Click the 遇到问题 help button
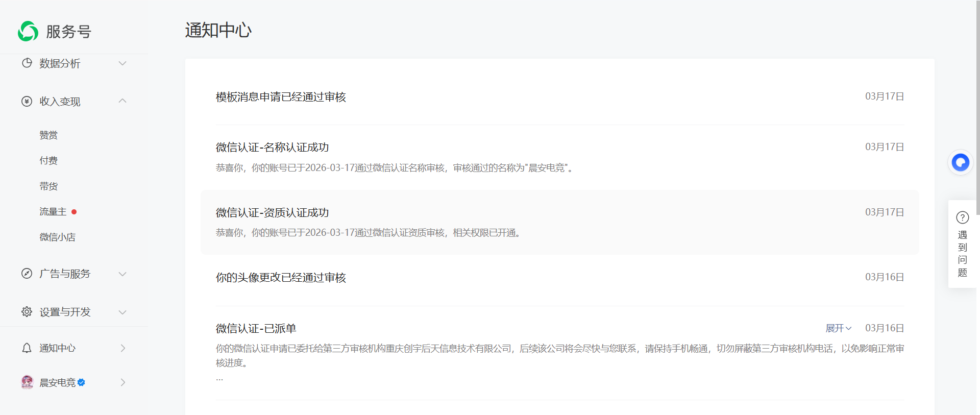980x415 pixels. (963, 244)
